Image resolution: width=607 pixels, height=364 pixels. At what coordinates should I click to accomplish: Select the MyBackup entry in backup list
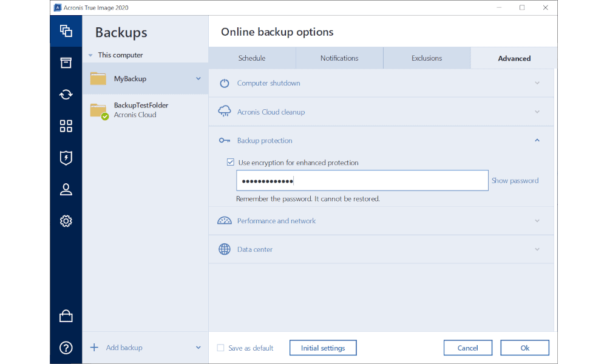click(x=145, y=78)
